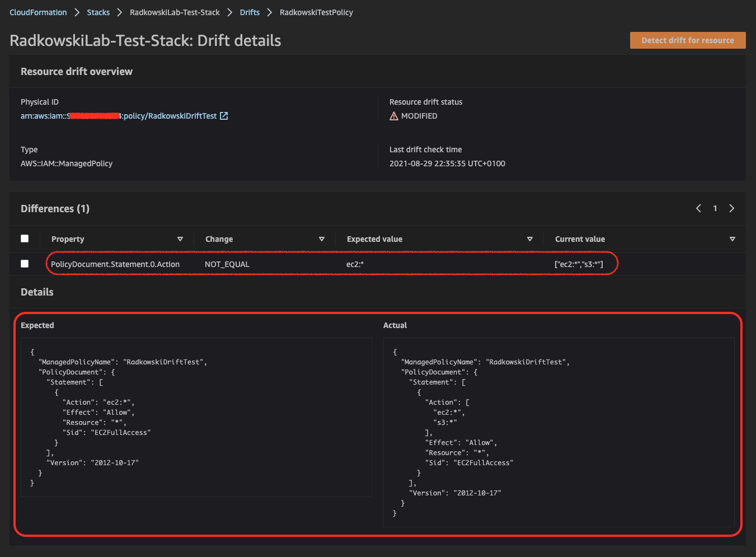Toggle the select-all differences checkbox
This screenshot has height=557, width=756.
25,238
